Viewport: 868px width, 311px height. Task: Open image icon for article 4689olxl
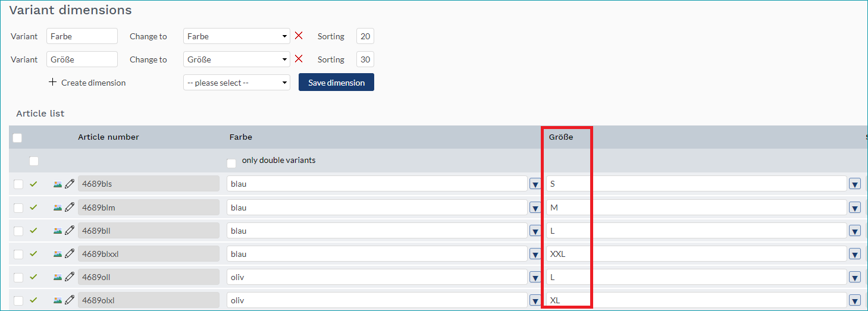pos(58,300)
